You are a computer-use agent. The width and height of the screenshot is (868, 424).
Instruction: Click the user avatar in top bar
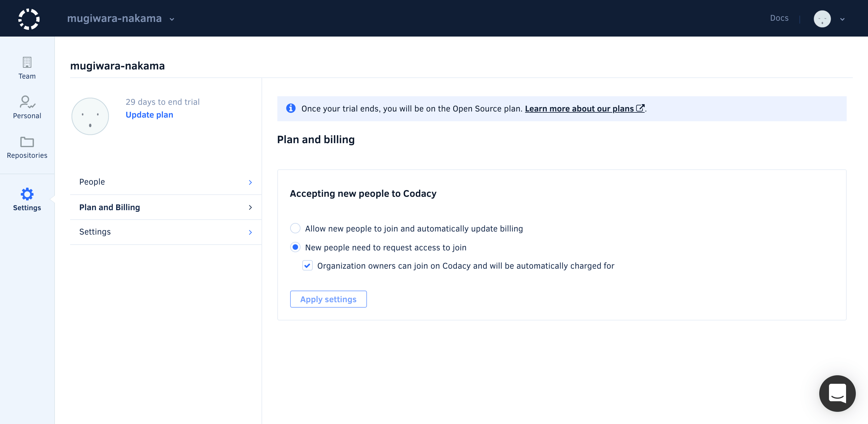tap(822, 19)
